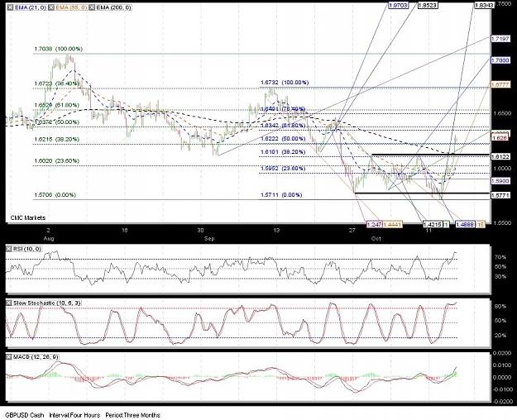The height and width of the screenshot is (420, 517).
Task: Select the 1.6222 (50.00%) blue Fibonacci label
Action: click(x=283, y=139)
